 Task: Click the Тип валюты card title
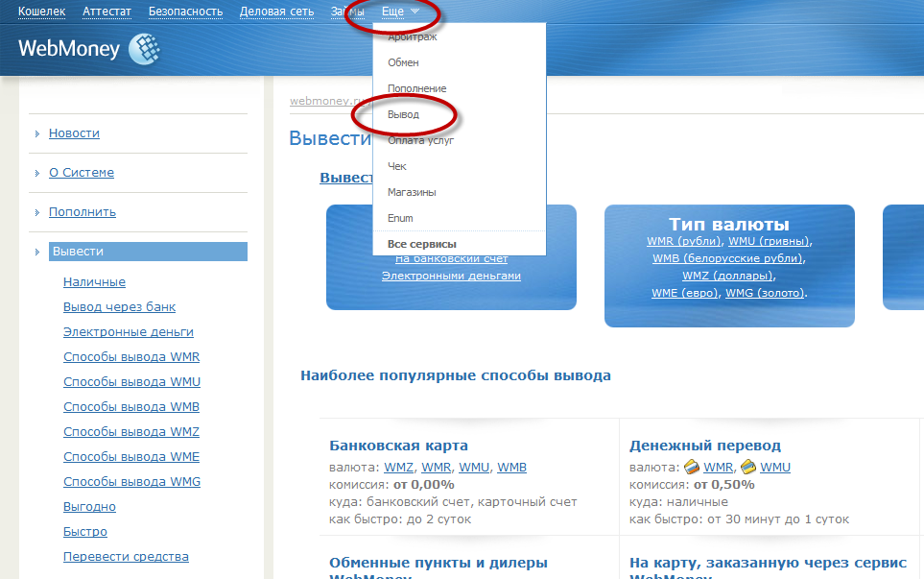[729, 224]
